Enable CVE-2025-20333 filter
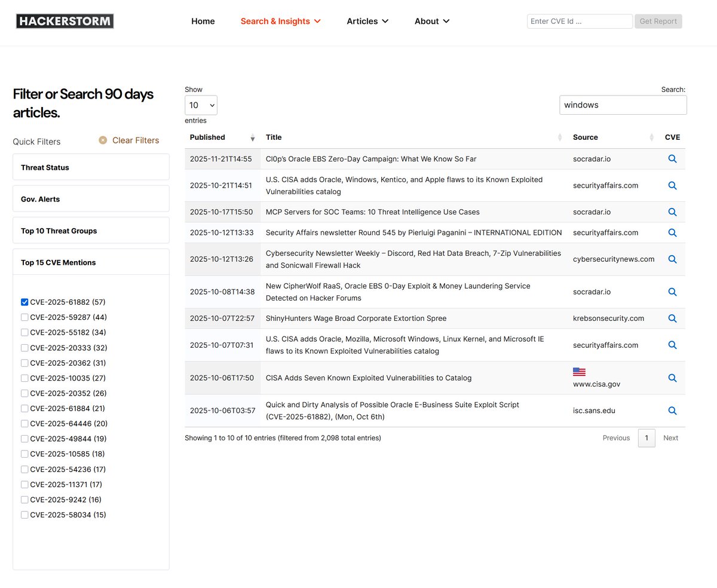This screenshot has height=588, width=717. point(24,348)
